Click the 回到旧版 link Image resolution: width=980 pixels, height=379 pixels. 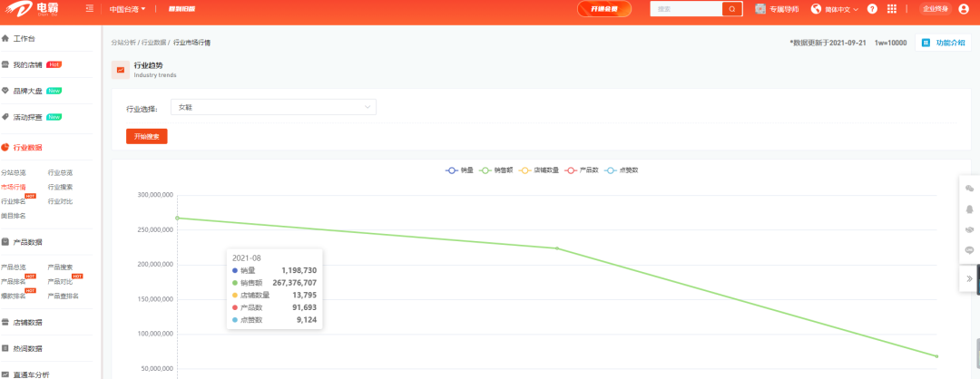point(181,9)
